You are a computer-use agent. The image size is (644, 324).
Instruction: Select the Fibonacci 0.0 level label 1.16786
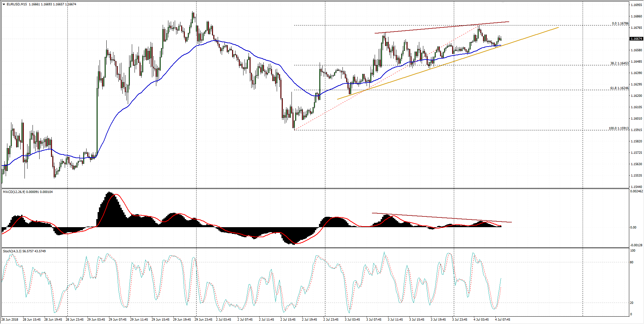[620, 23]
